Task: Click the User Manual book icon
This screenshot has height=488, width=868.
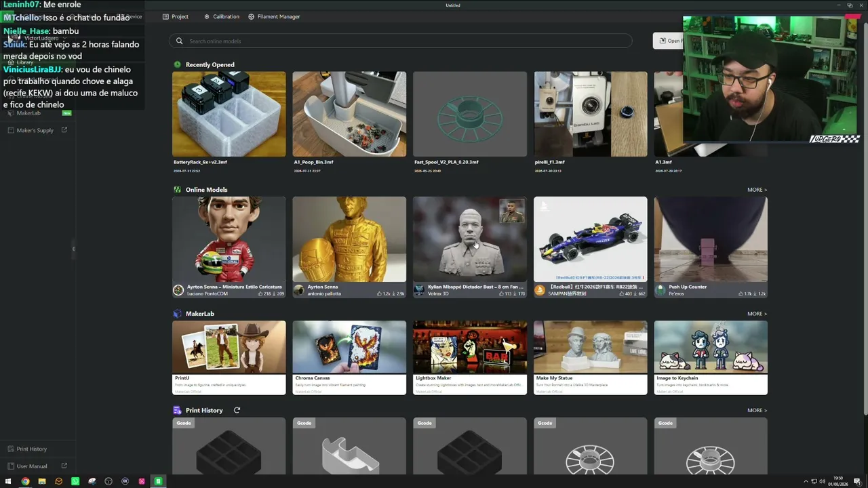Action: 11,466
